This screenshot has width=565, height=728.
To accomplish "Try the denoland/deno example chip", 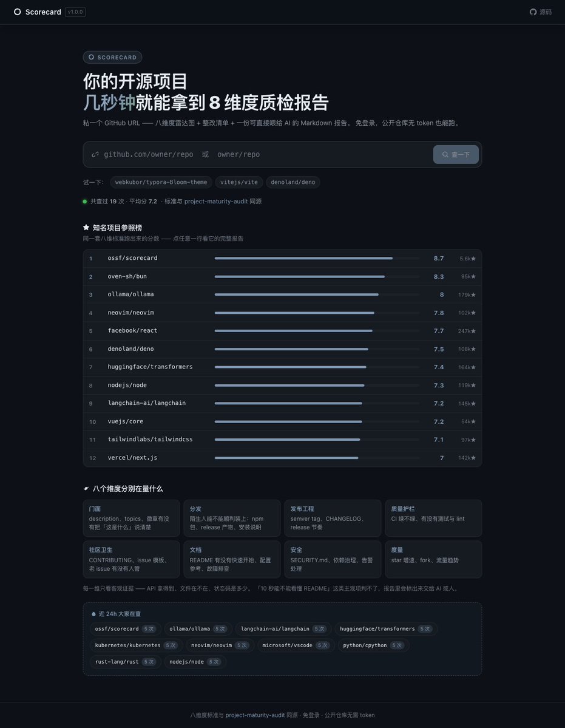I will pos(293,182).
